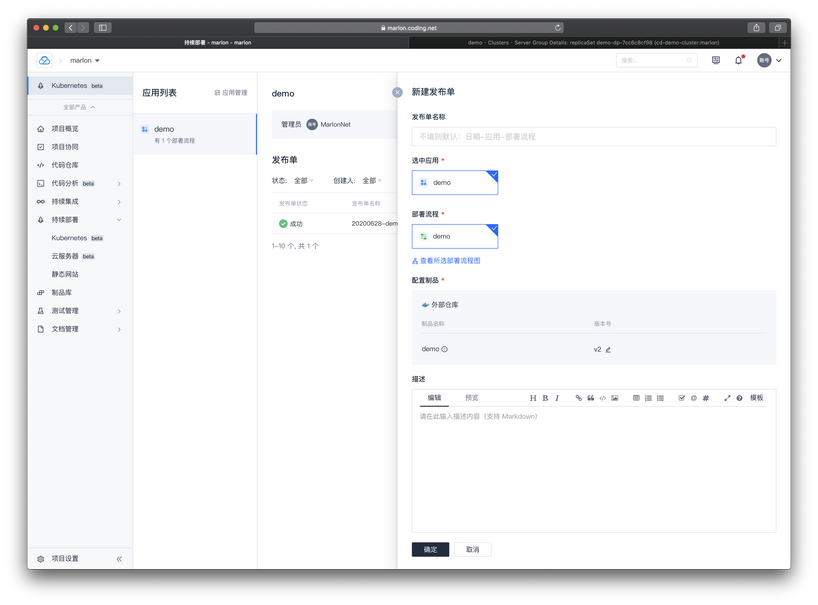Insert an image into the description
818x605 pixels.
tap(615, 398)
